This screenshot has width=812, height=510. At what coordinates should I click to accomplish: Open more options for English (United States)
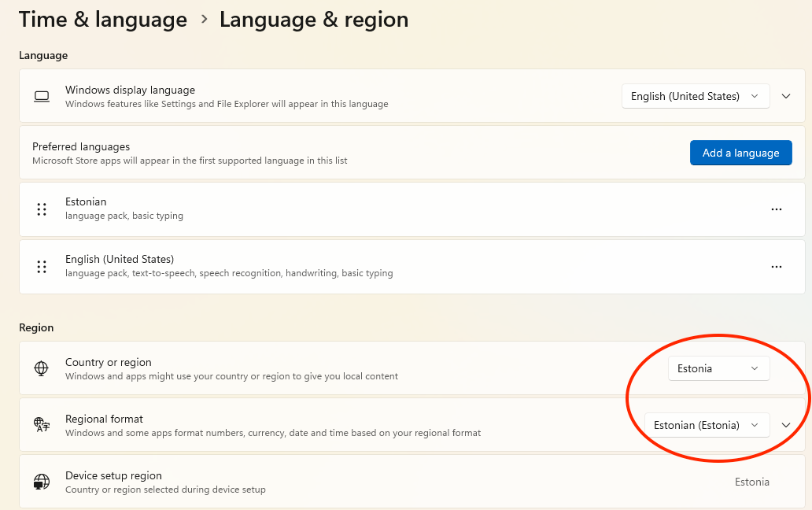pyautogui.click(x=776, y=267)
